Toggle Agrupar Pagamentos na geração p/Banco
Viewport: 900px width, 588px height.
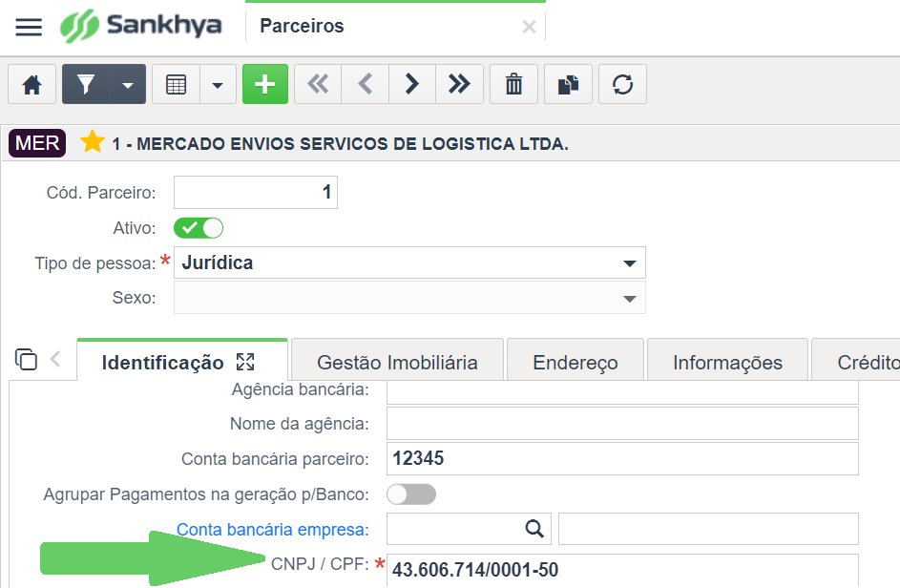pos(411,494)
